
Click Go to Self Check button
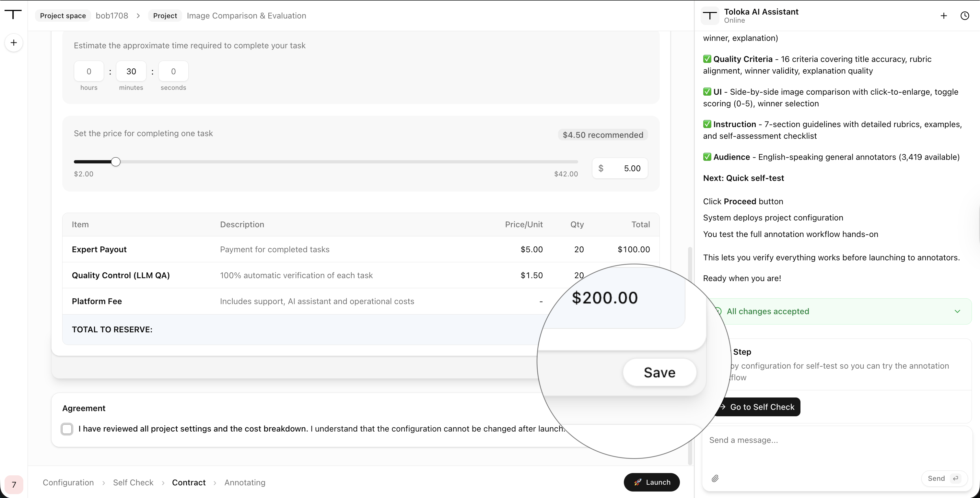coord(757,407)
